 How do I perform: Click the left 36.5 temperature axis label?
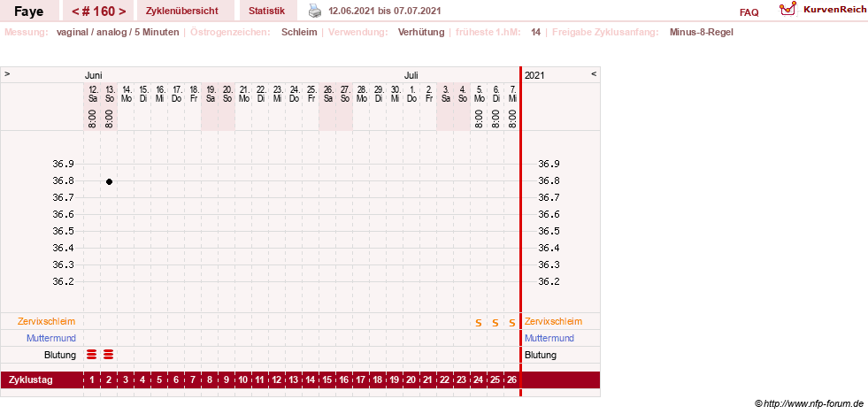(63, 231)
